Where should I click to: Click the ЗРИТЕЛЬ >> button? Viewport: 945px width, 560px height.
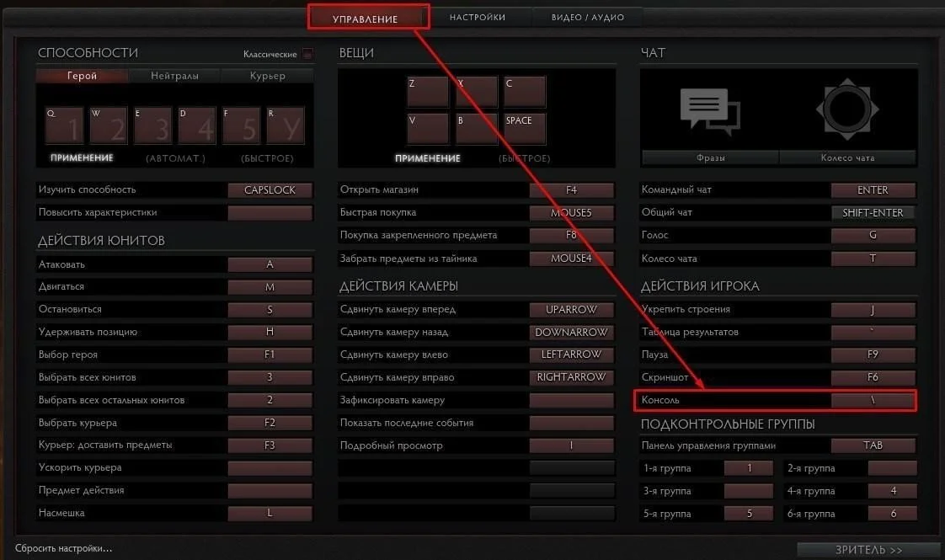coord(868,550)
